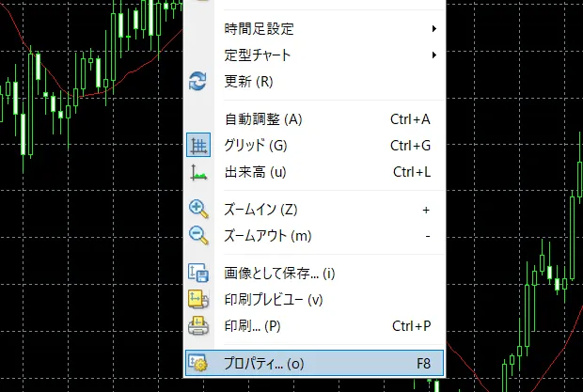Click the printer icon beside 印刷

point(198,325)
